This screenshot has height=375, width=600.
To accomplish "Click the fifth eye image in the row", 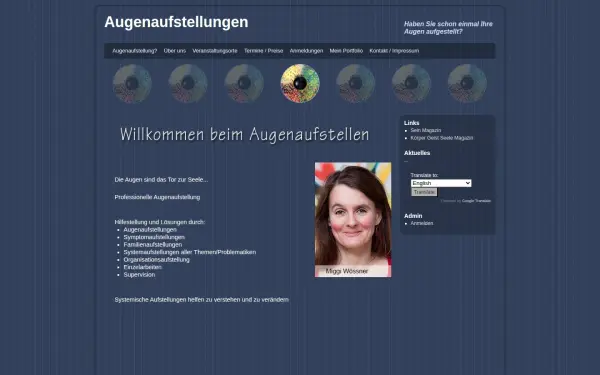I will coord(355,83).
